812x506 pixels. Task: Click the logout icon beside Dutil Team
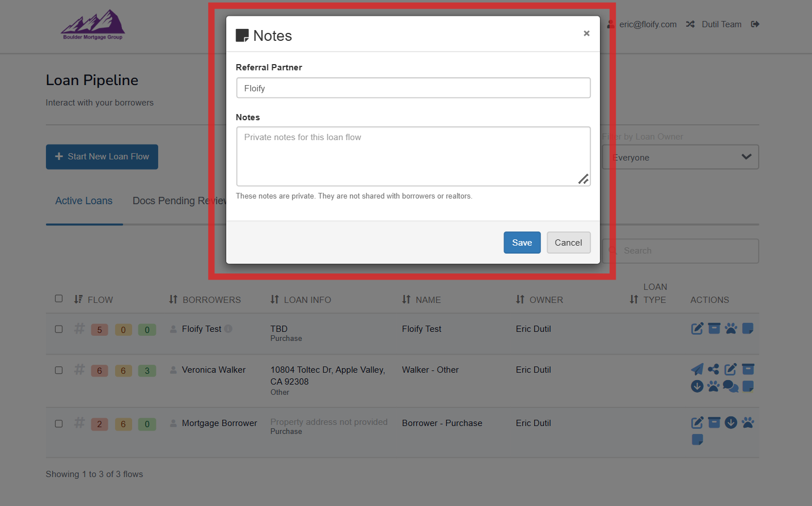pyautogui.click(x=755, y=24)
